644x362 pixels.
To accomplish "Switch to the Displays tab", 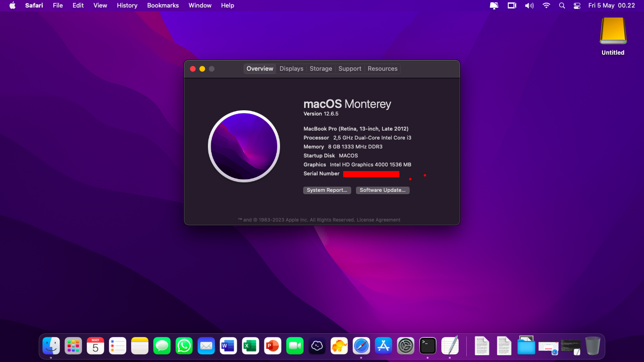I will tap(291, 69).
